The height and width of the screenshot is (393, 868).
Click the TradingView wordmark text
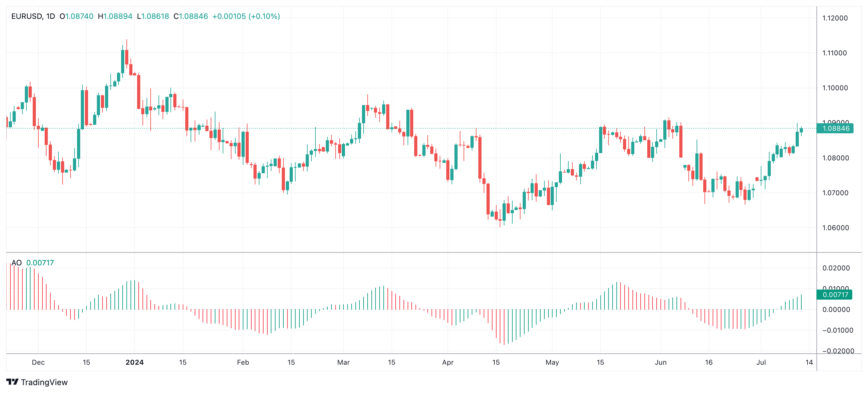coord(44,382)
